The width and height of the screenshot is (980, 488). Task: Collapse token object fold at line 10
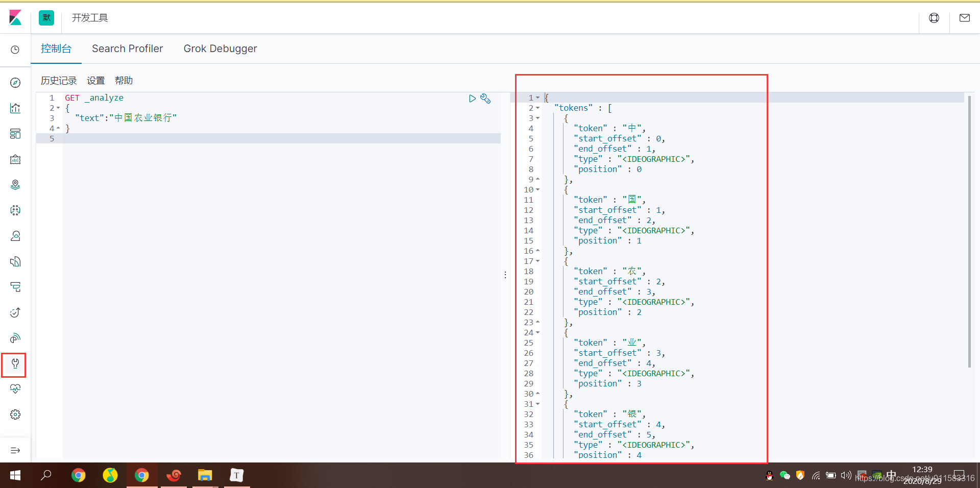point(537,189)
